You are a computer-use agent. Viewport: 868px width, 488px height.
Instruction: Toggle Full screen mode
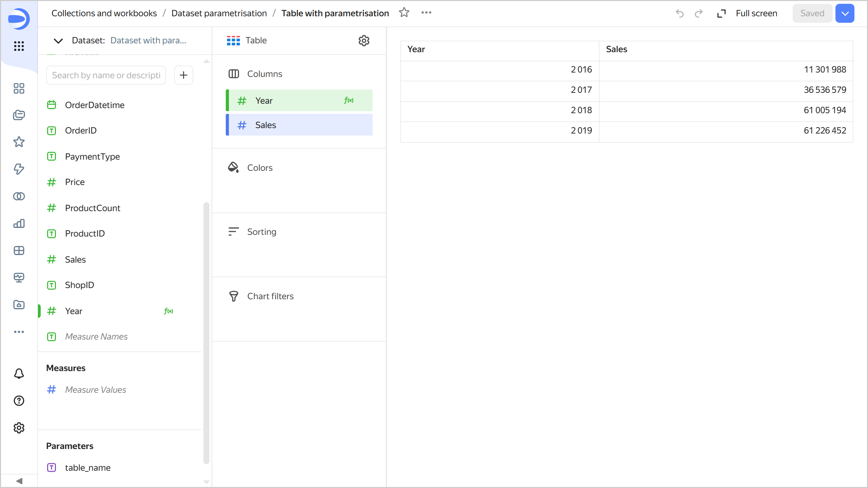747,14
